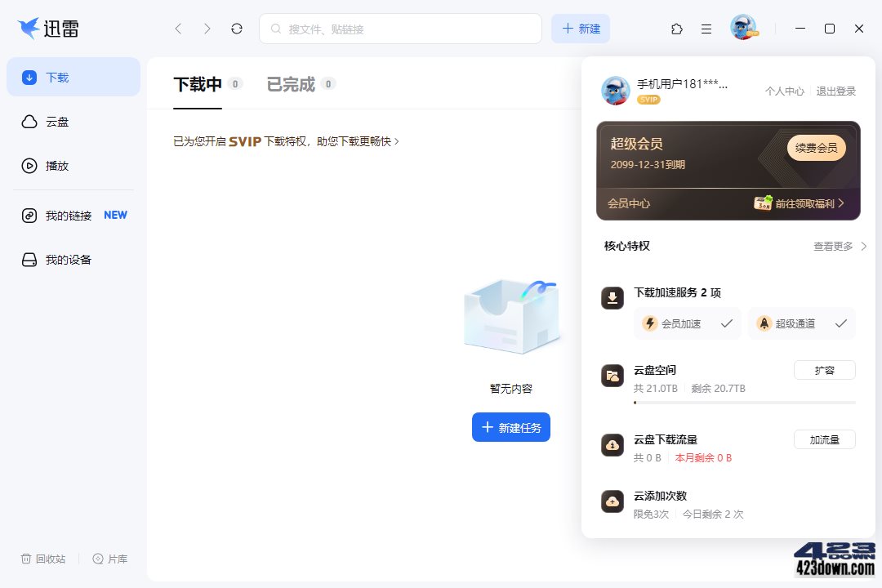Click the large avatar in the account panel
882x588 pixels.
point(616,91)
